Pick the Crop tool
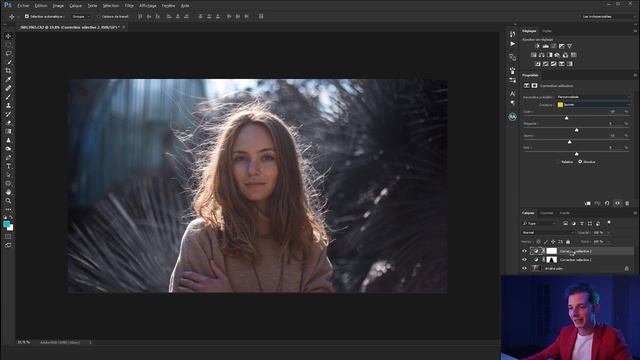The width and height of the screenshot is (640, 360). point(8,71)
